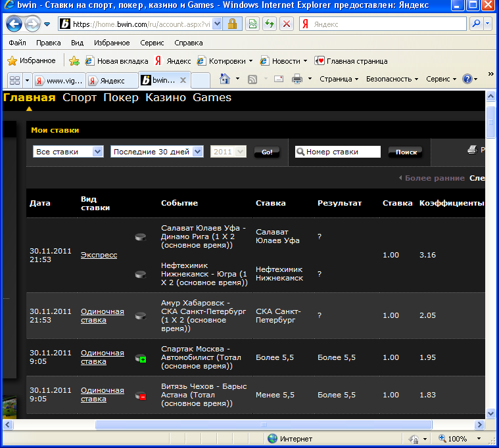The height and width of the screenshot is (448, 499).
Task: Switch to the Яндекс tab
Action: pos(112,80)
